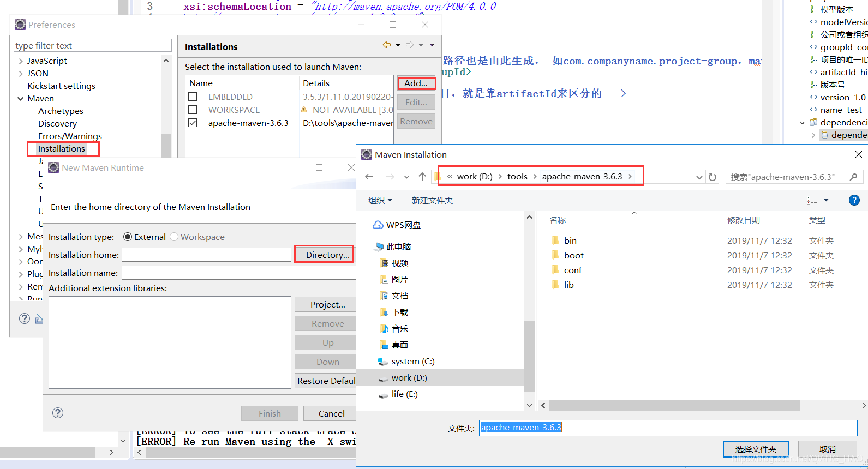
Task: Click the 选择文件夹 button
Action: click(756, 449)
